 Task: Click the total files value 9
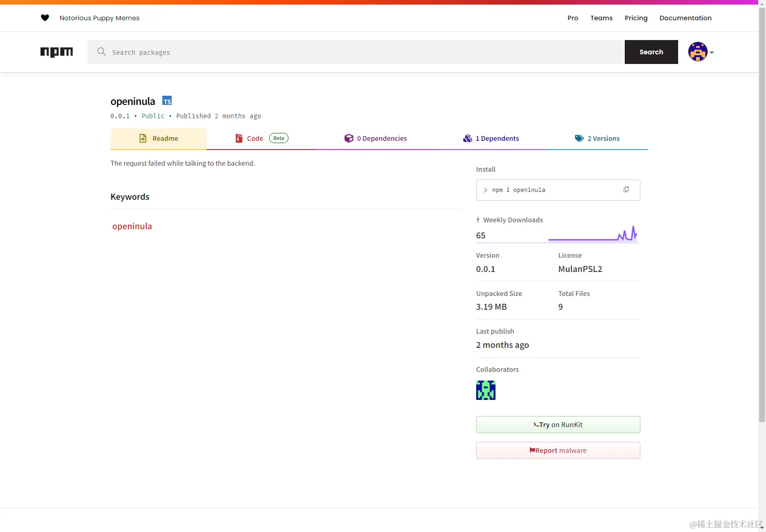560,307
